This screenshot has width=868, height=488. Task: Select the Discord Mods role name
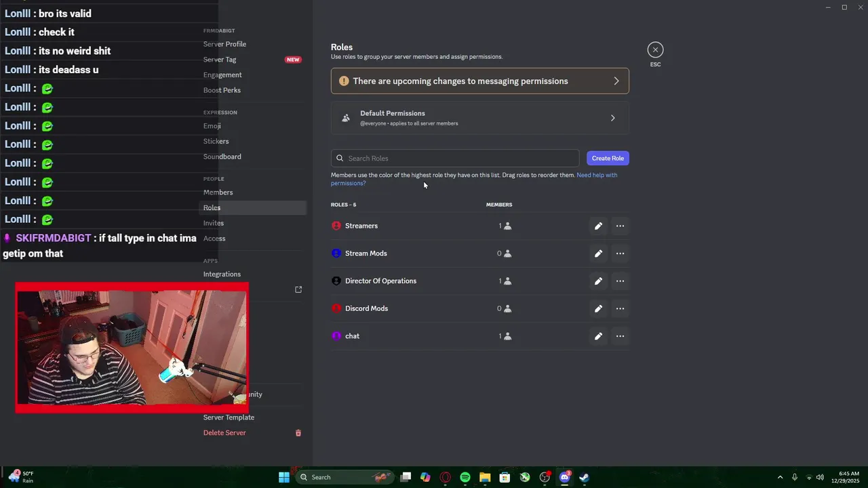(x=366, y=308)
